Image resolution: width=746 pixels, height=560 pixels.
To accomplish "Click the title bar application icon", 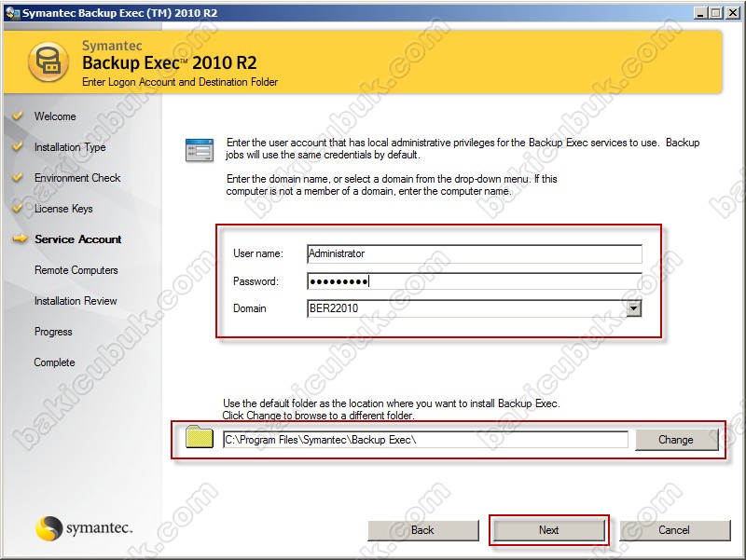I will coord(12,13).
